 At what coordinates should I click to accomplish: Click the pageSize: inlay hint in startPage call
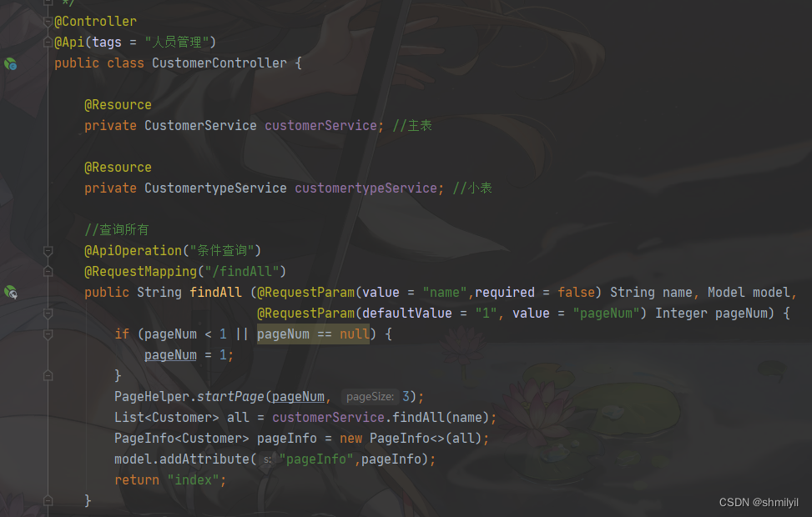pos(370,397)
